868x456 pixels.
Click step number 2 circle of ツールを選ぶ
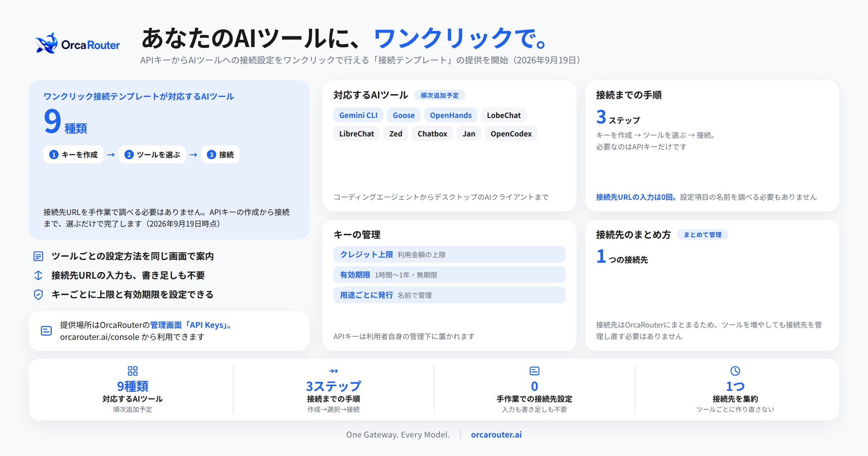(129, 155)
